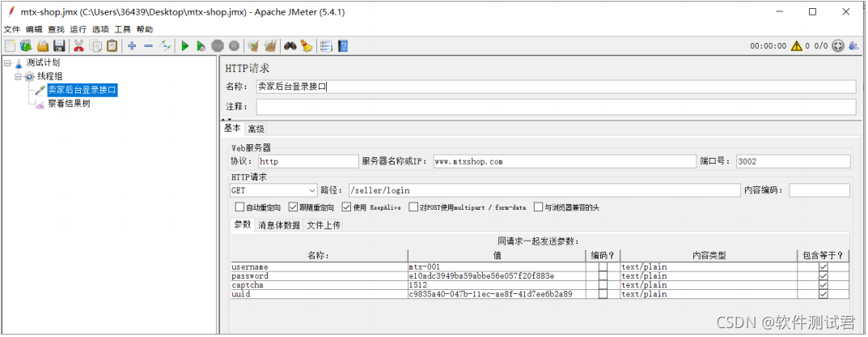Select 察看结果树 listener in tree
This screenshot has height=337, width=868.
point(69,104)
